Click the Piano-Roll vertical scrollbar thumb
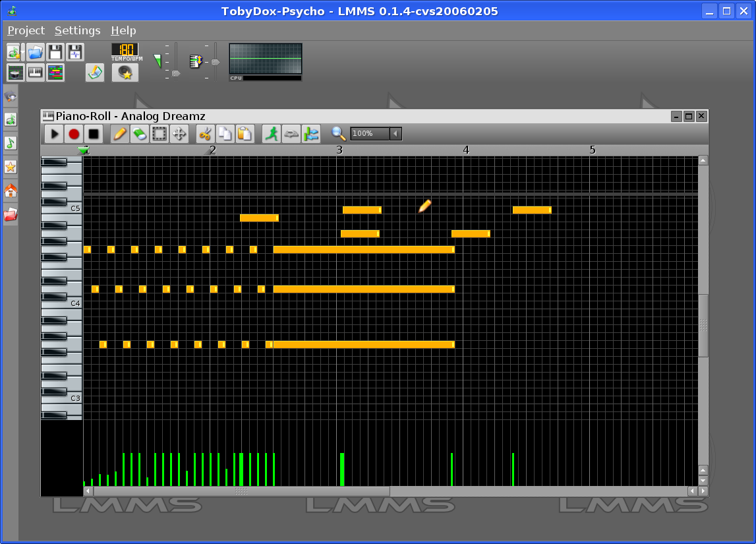The width and height of the screenshot is (756, 544). tap(703, 326)
